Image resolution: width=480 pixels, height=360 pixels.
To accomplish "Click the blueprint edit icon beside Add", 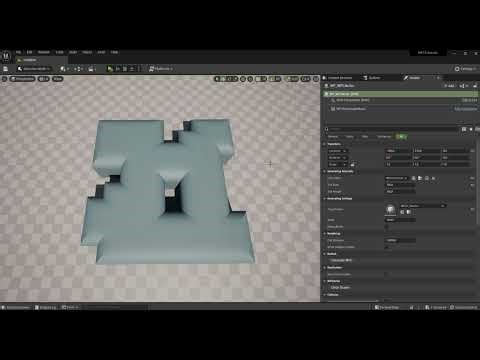I will coord(463,86).
